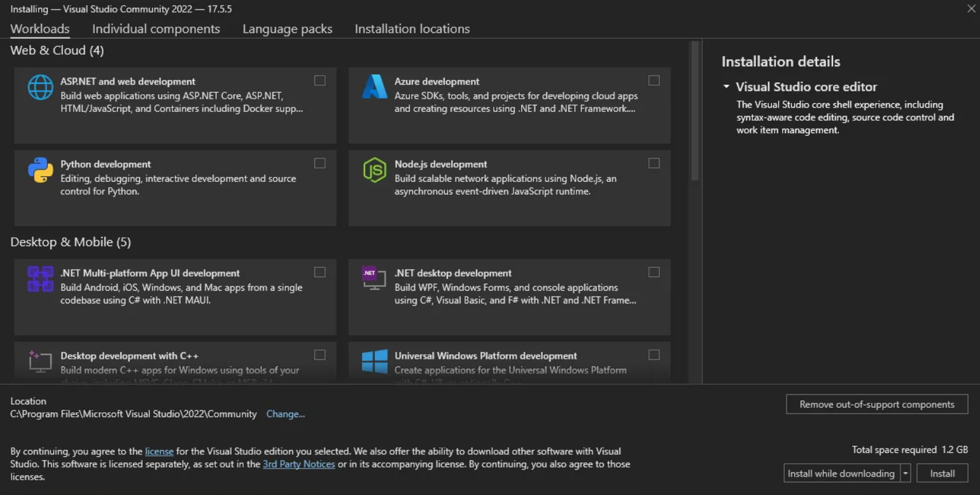Click the .NET desktop development monitor icon
The width and height of the screenshot is (980, 495).
pyautogui.click(x=374, y=278)
